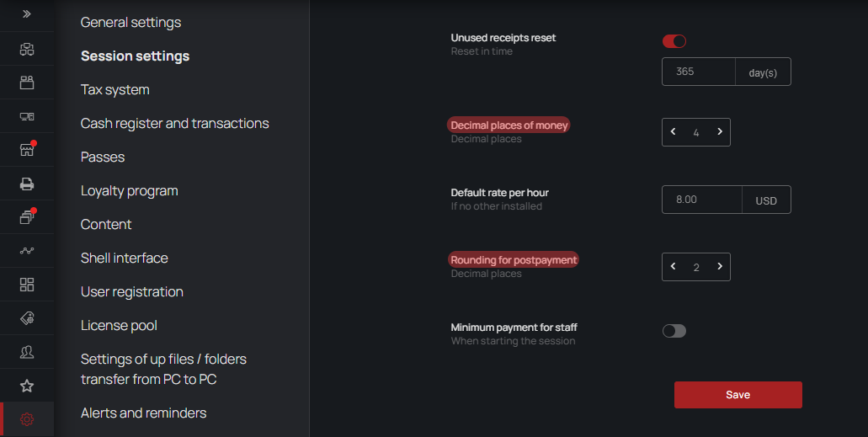Decrease Decimal places of money value
This screenshot has width=868, height=437.
(674, 132)
